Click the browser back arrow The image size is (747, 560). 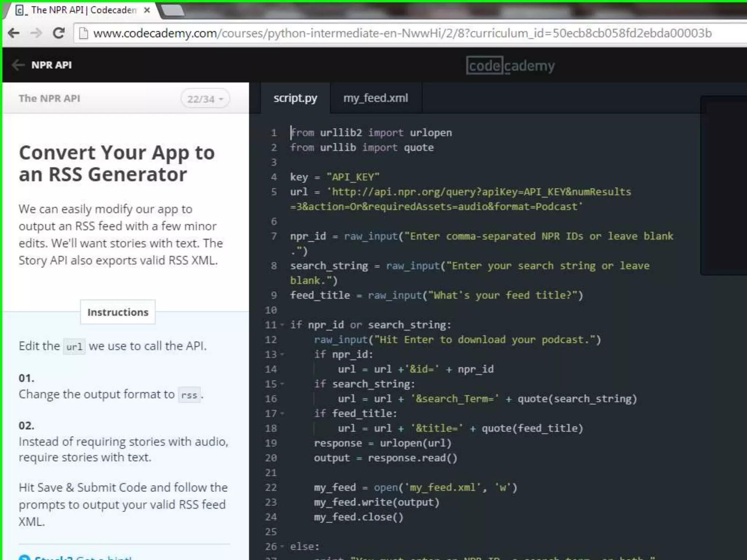14,33
